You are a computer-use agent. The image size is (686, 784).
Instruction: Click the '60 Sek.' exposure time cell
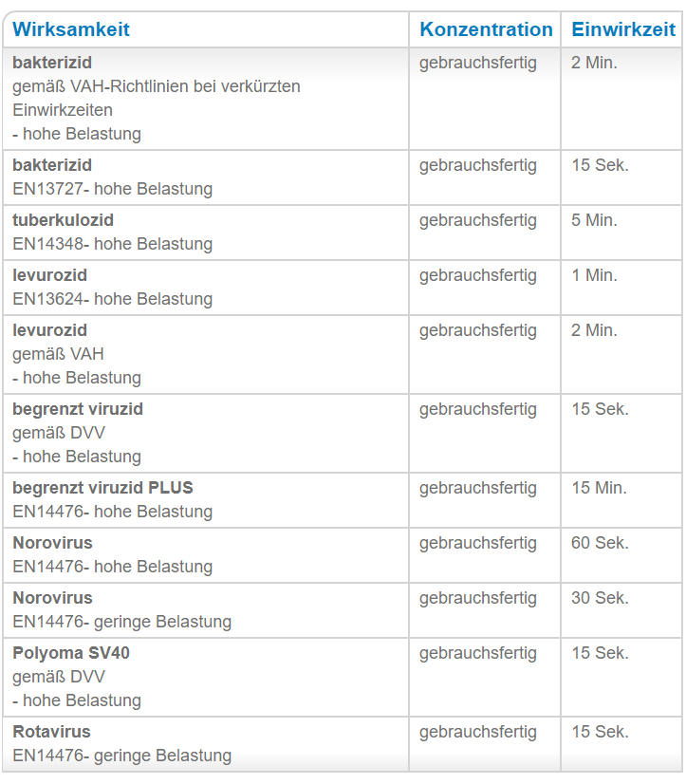point(600,543)
